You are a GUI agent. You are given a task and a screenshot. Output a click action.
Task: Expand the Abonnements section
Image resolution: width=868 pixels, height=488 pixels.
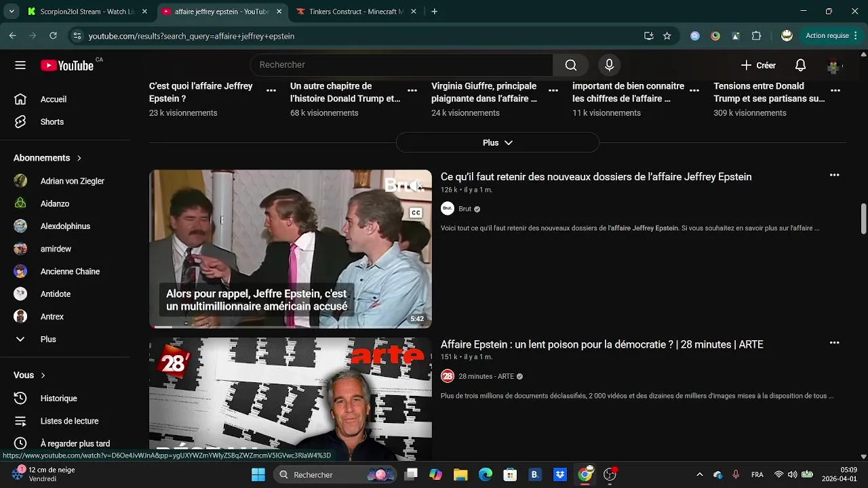click(x=47, y=158)
